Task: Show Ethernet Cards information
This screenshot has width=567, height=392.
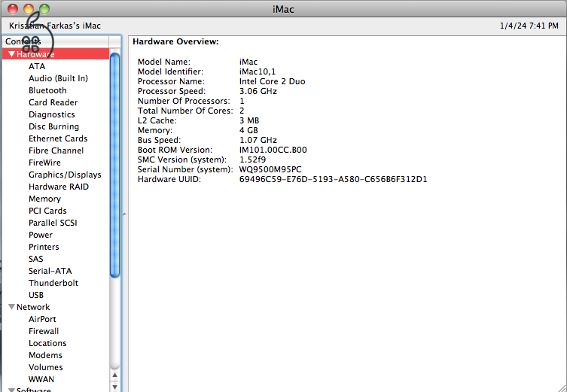Action: (58, 138)
